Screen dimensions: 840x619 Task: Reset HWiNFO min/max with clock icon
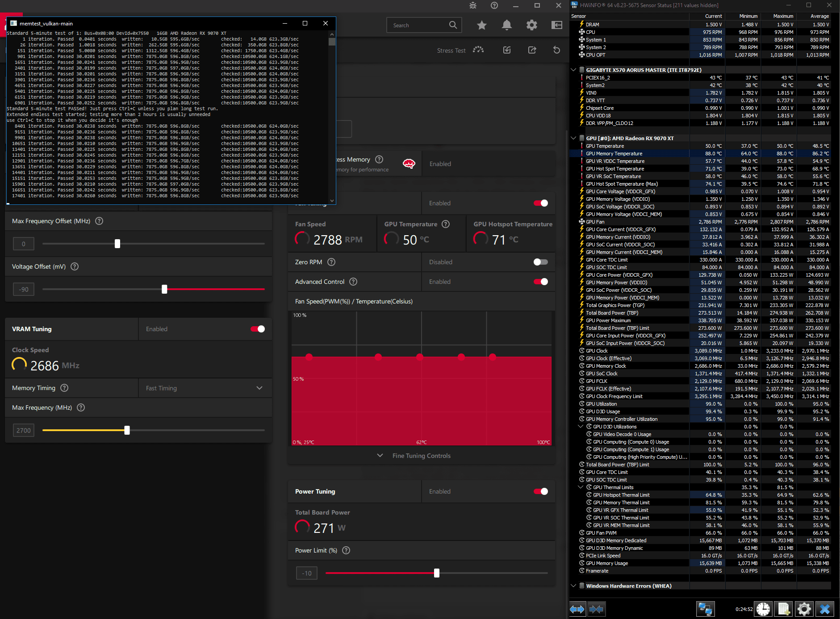click(x=763, y=609)
